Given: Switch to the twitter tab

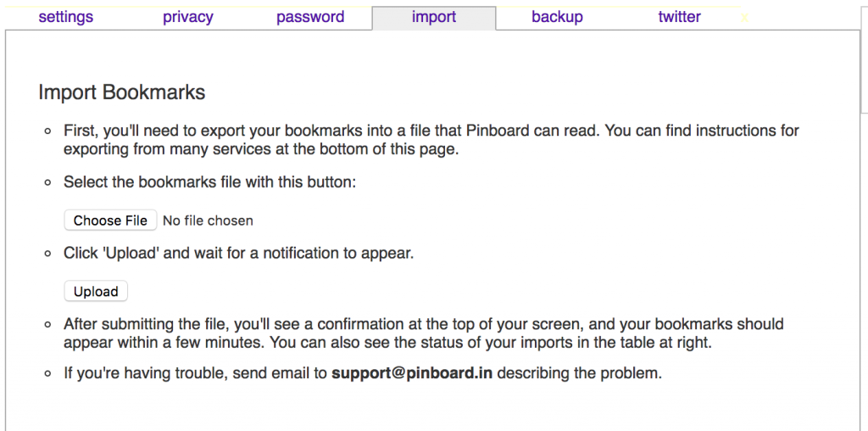Looking at the screenshot, I should (679, 17).
